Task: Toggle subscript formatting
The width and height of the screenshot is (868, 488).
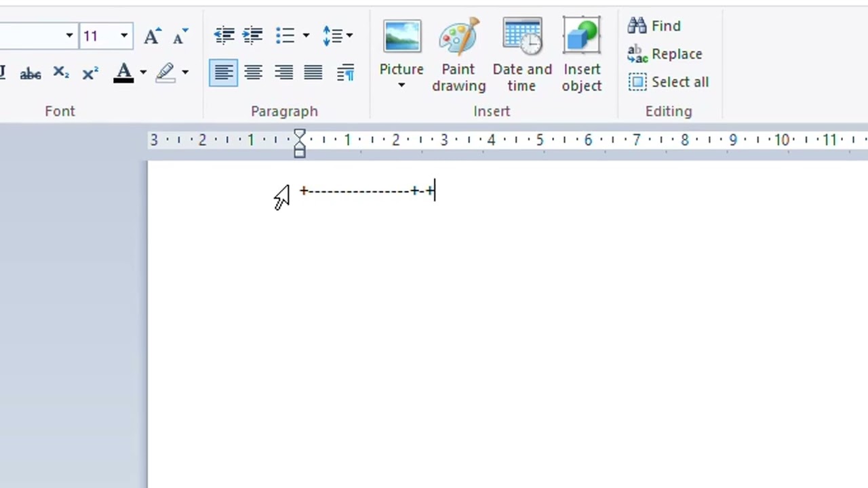Action: click(x=61, y=73)
